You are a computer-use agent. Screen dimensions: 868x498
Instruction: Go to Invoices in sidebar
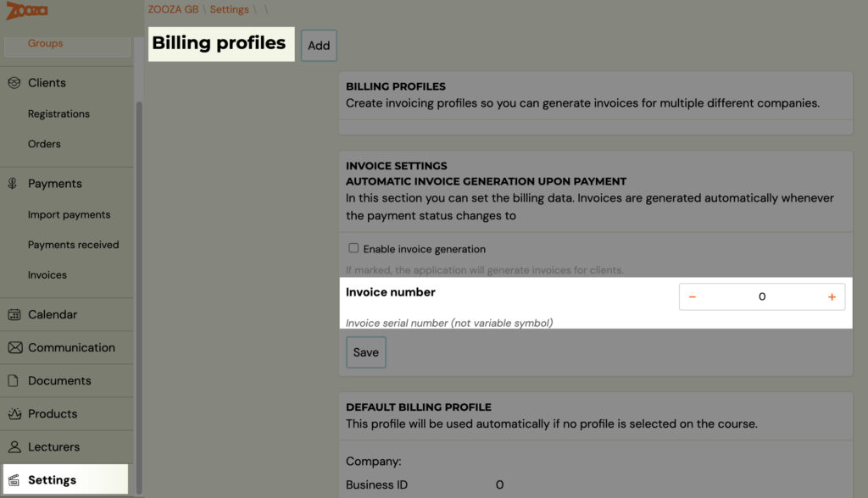47,275
